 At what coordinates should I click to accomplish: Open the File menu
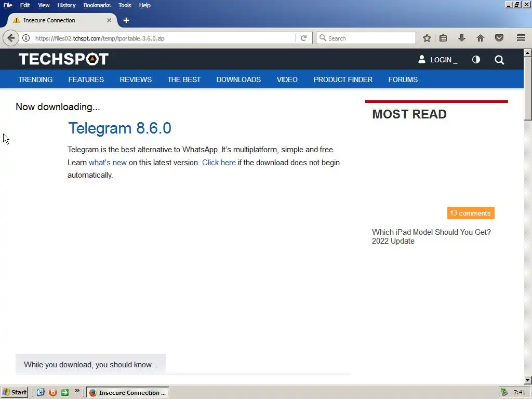8,5
